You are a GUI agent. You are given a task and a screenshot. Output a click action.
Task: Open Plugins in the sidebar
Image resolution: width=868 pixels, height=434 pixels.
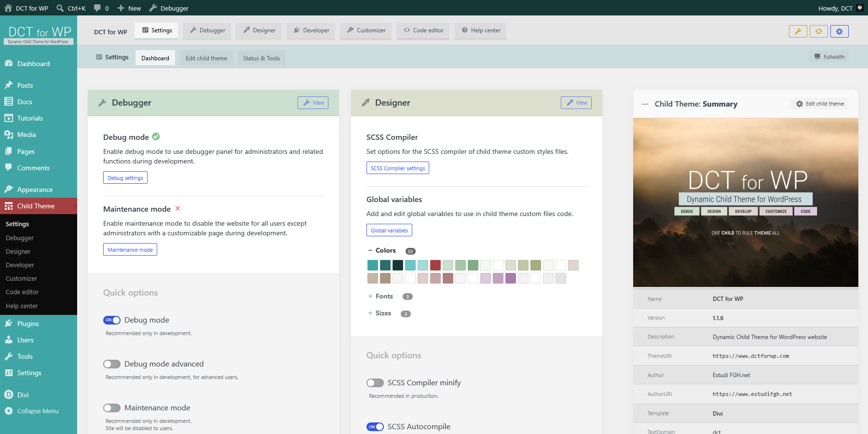(x=39, y=324)
